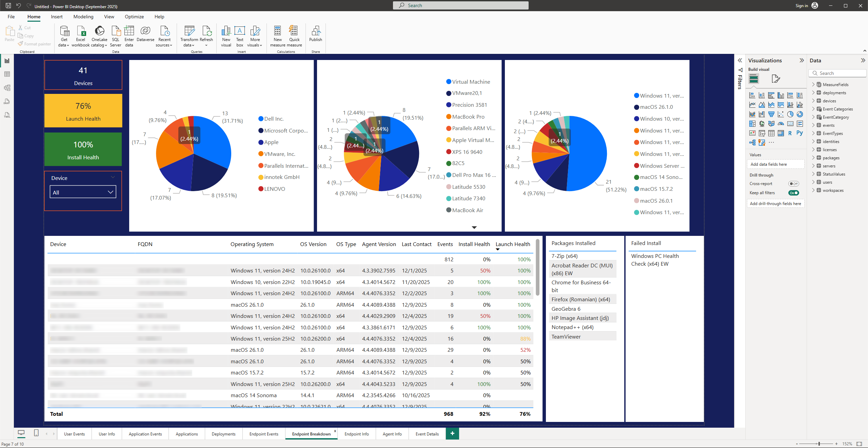Turn off Keep all filters toggle

[793, 193]
